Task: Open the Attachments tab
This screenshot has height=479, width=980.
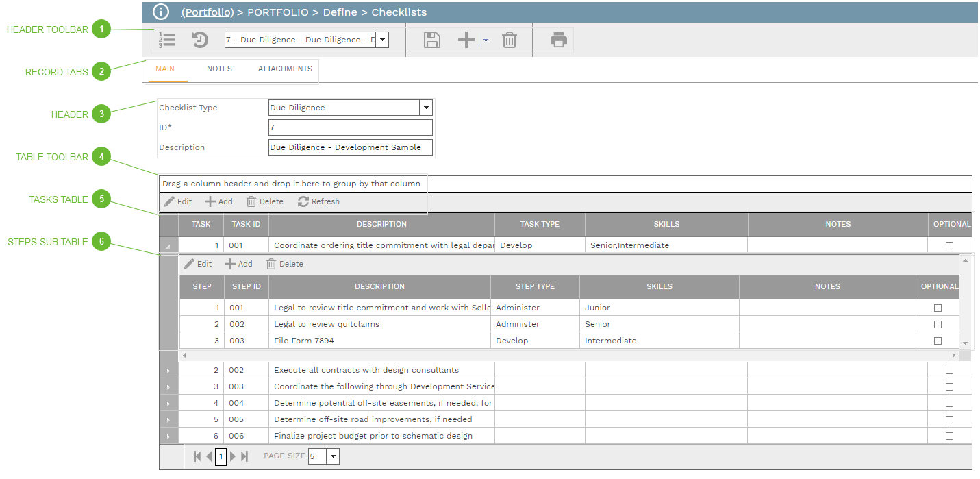Action: click(285, 69)
